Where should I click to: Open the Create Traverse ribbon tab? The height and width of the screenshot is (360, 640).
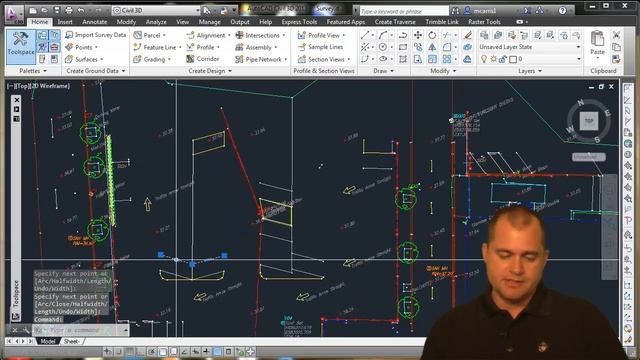click(395, 22)
